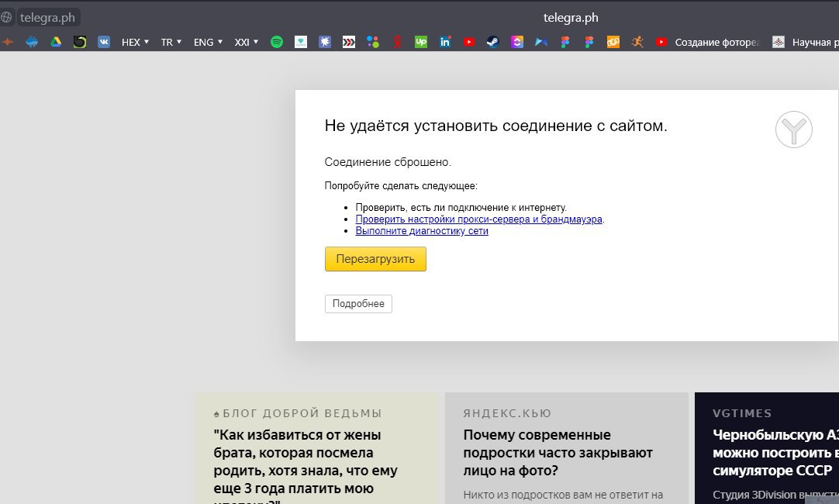Click the globe site-info icon in address bar

(6, 17)
